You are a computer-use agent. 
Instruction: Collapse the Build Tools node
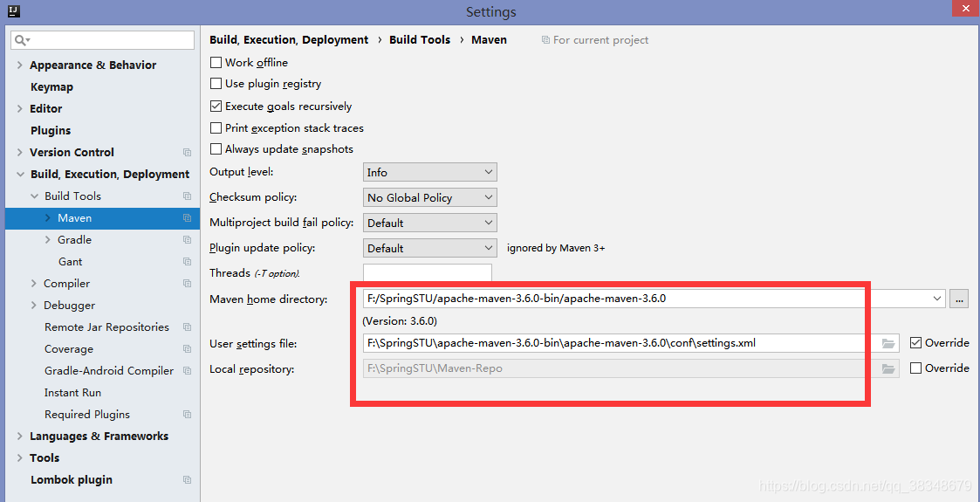pyautogui.click(x=34, y=196)
